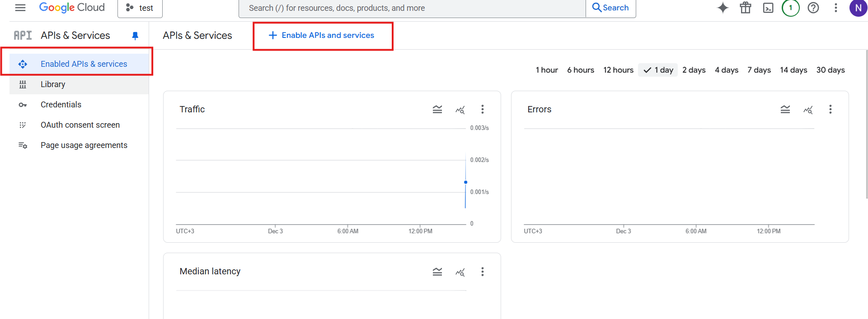Click the blue Search button
Viewport: 868px width, 319px height.
tap(610, 8)
